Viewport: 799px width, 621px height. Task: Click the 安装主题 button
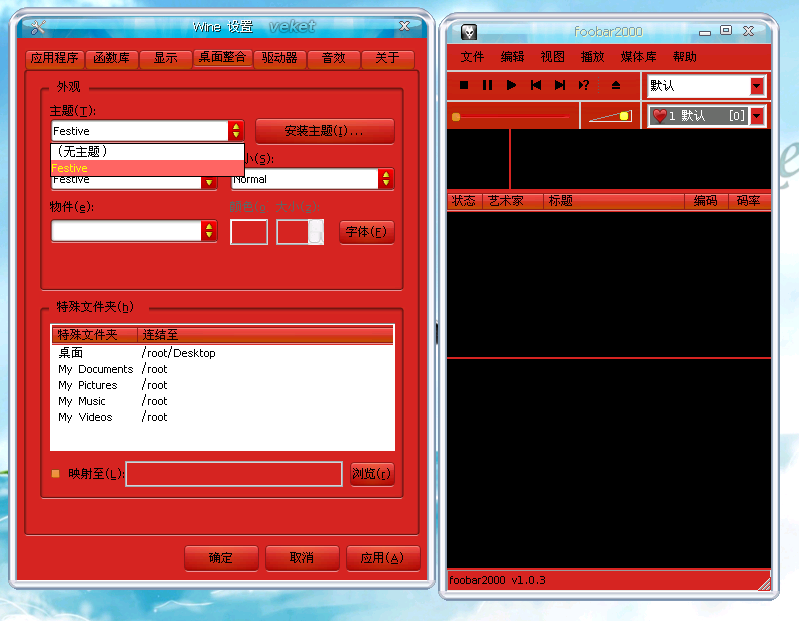tap(324, 131)
